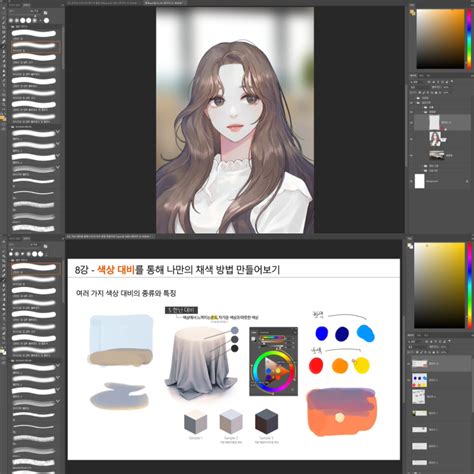474x474 pixels.
Task: Click the yellow dot on bottom canvas
Action: [x=362, y=366]
